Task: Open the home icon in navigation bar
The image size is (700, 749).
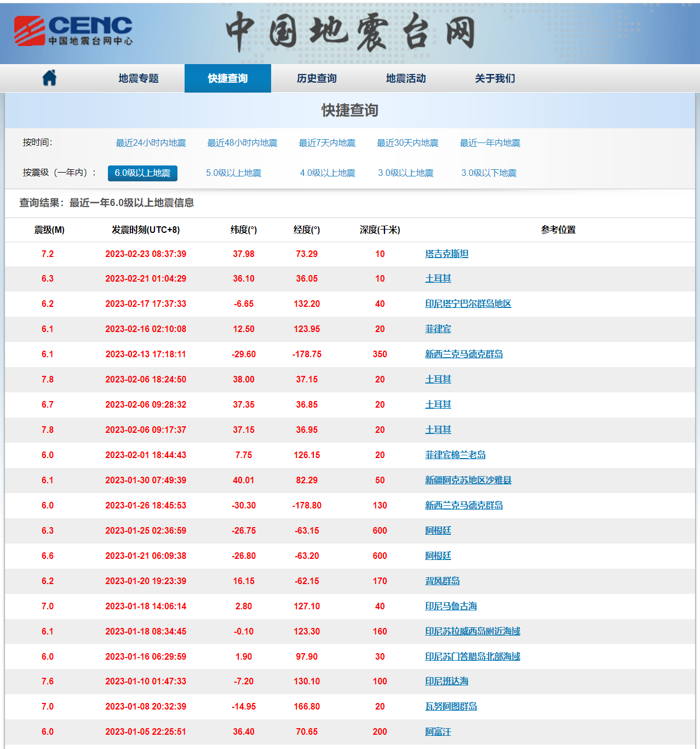Action: 49,78
